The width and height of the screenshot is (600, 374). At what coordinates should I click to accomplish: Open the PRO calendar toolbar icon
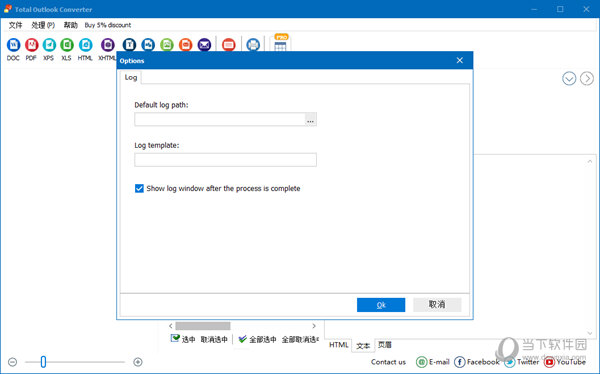(280, 43)
